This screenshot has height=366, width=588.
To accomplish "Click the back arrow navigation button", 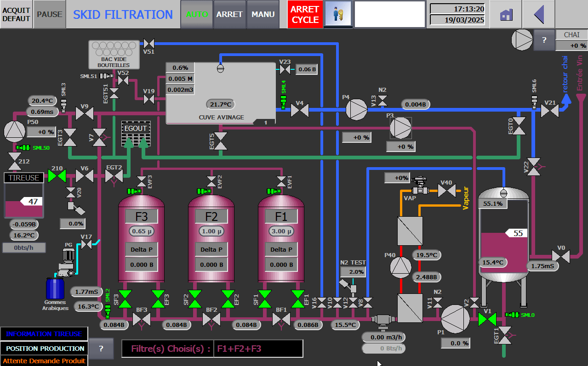I will (539, 15).
